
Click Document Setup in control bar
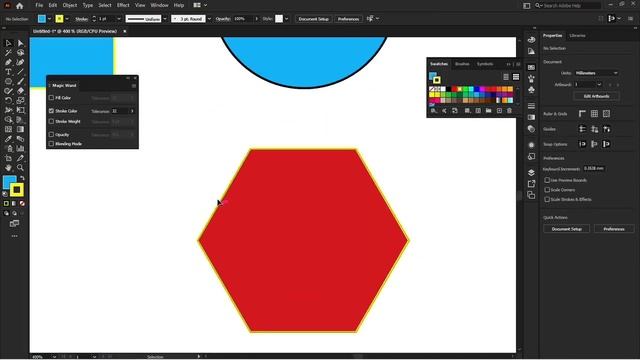pyautogui.click(x=313, y=19)
